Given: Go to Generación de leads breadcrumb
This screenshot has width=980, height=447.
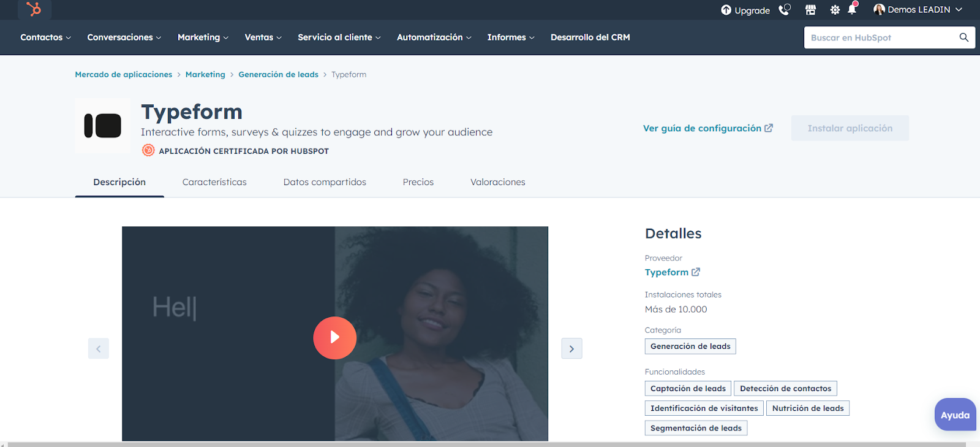Looking at the screenshot, I should click(278, 74).
